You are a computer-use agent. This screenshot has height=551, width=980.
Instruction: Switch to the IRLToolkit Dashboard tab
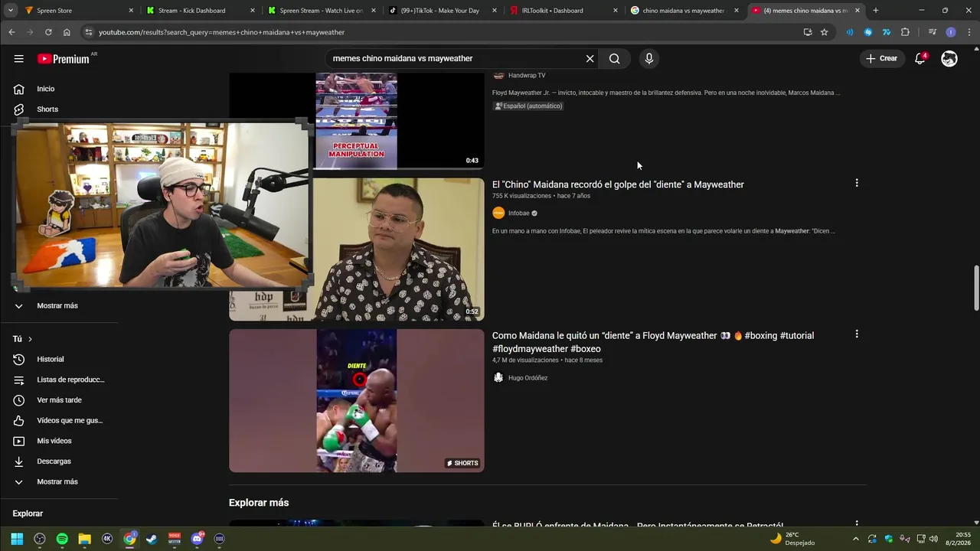click(563, 11)
